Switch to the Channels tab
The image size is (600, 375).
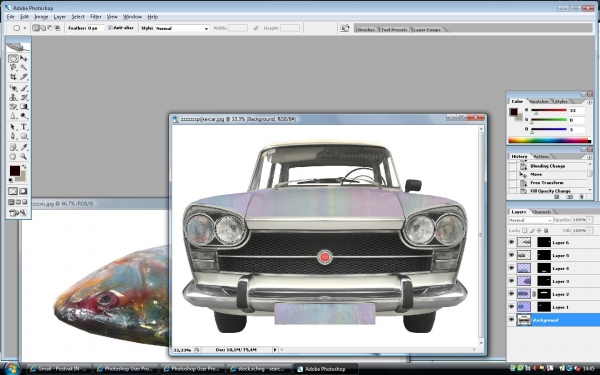point(541,212)
